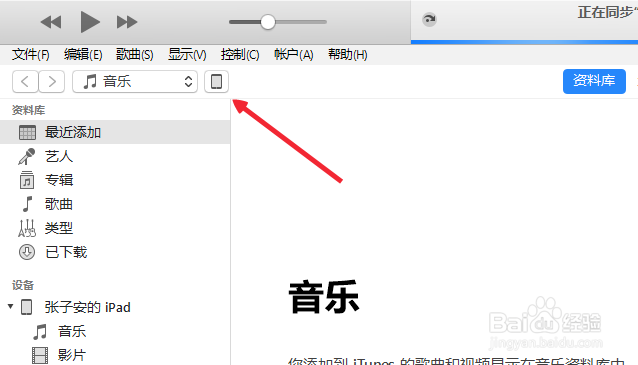Image resolution: width=638 pixels, height=365 pixels.
Task: Adjust the volume slider knob
Action: pos(268,22)
